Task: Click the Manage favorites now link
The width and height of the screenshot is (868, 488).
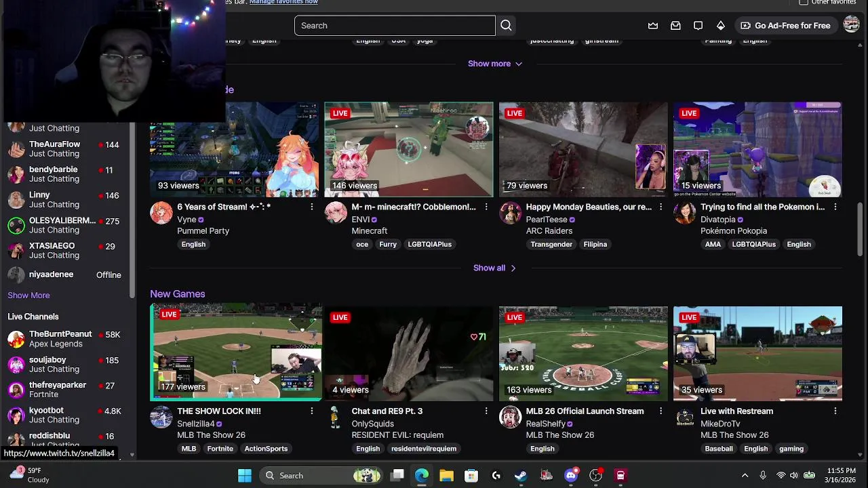Action: click(x=283, y=3)
